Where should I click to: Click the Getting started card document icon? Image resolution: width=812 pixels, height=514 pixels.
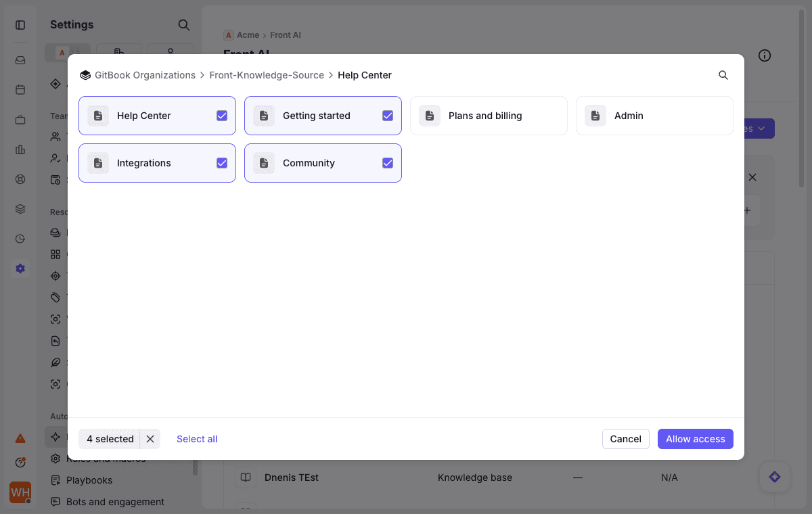pyautogui.click(x=264, y=116)
